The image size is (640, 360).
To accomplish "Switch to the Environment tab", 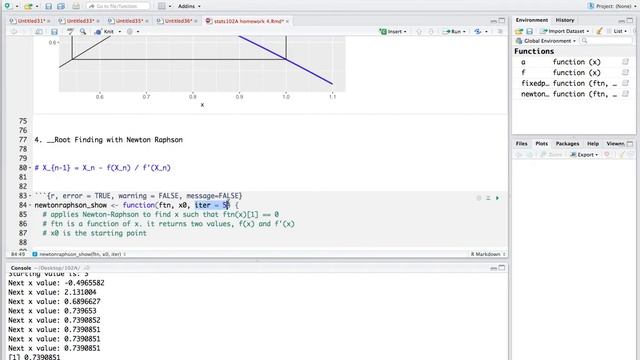I will coord(531,20).
